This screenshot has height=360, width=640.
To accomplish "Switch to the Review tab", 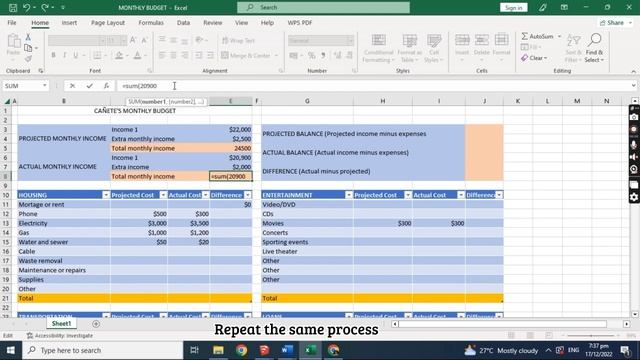I will coord(213,23).
